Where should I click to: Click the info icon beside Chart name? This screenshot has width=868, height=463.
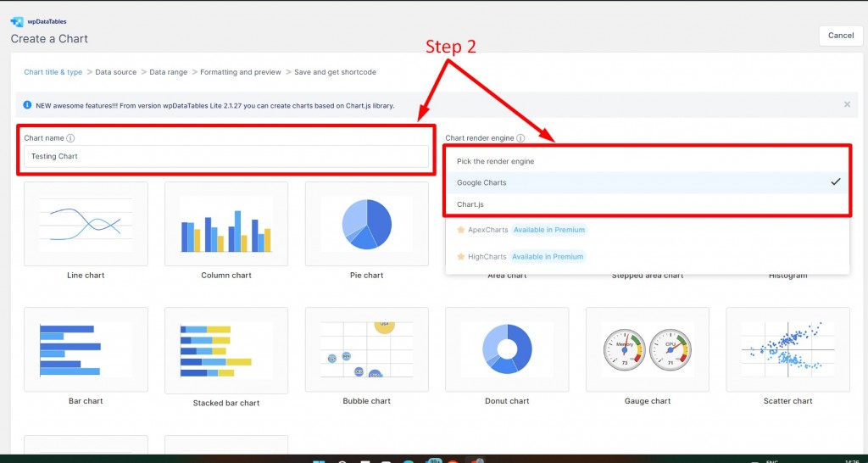70,138
